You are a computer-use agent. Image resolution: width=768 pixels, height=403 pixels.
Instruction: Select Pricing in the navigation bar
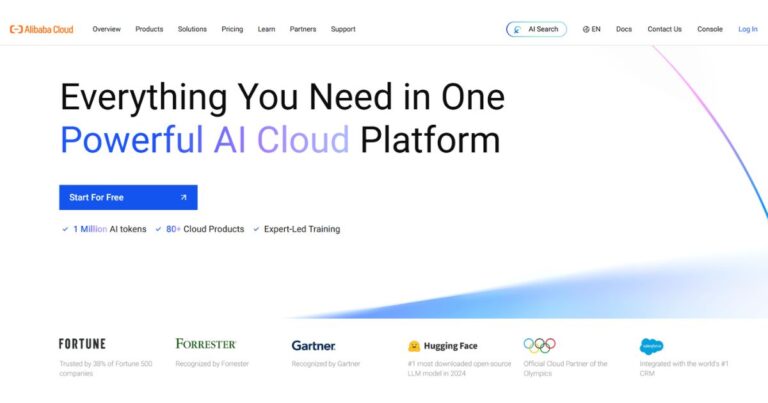click(232, 29)
